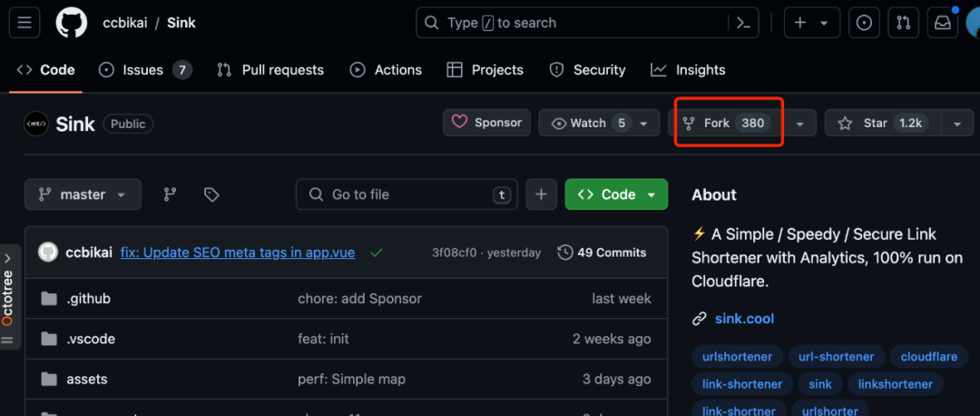Image resolution: width=980 pixels, height=416 pixels.
Task: Click the folder icon for .vscode
Action: (x=49, y=339)
